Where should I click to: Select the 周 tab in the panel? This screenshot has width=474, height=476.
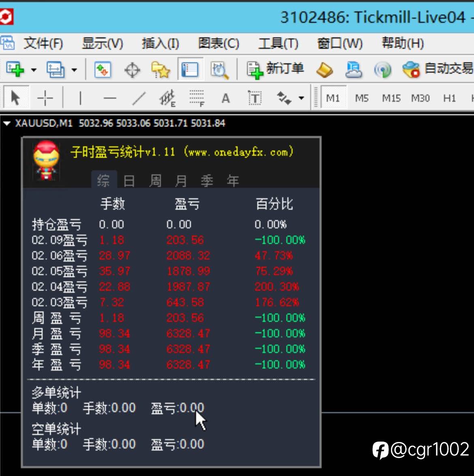(155, 181)
